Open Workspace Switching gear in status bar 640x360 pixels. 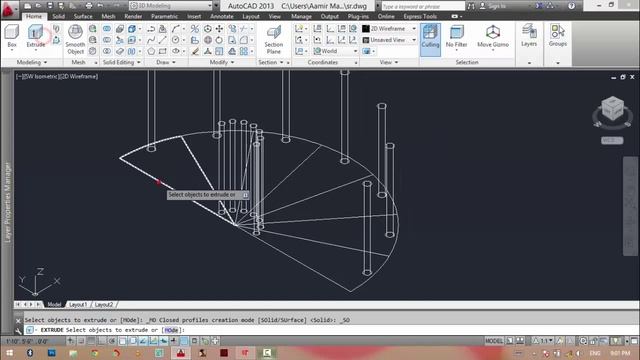pyautogui.click(x=584, y=340)
